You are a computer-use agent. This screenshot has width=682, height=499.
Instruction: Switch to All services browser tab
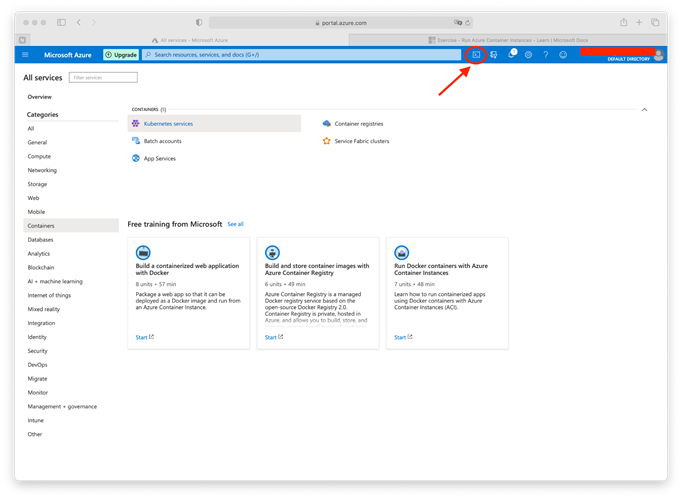[x=190, y=40]
